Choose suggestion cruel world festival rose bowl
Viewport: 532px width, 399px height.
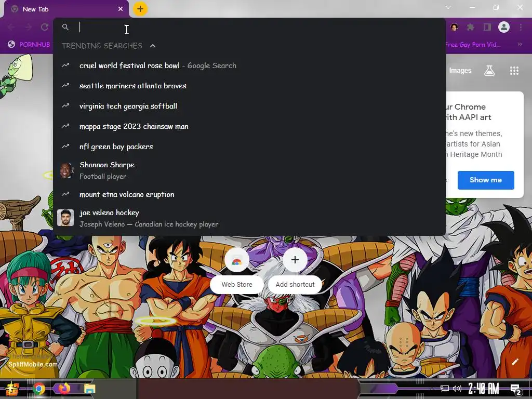coord(249,66)
